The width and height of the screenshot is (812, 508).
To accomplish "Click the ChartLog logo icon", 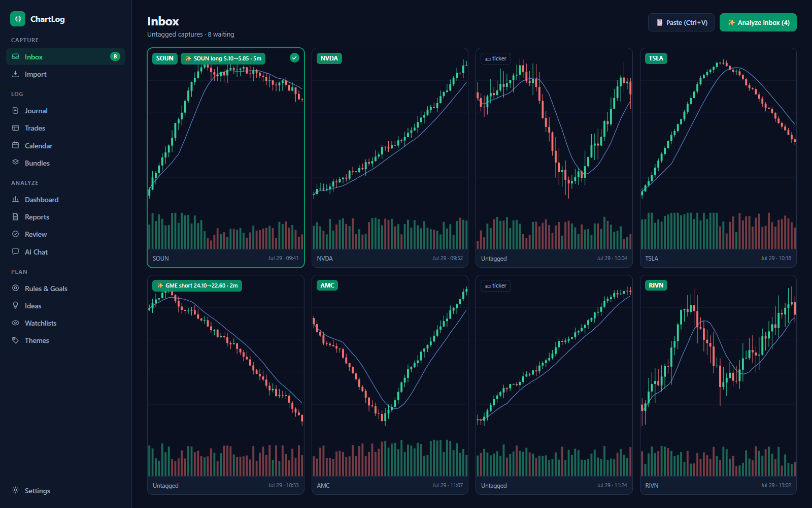I will pyautogui.click(x=18, y=19).
